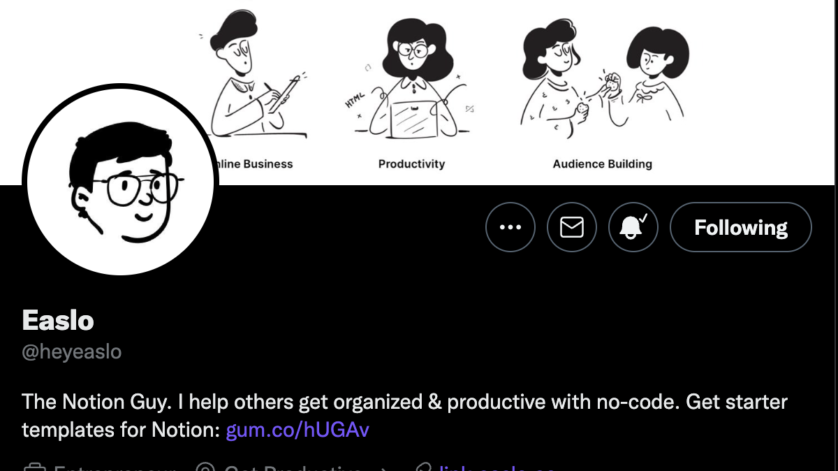
Task: Click the Online Business writer illustration
Action: click(257, 75)
